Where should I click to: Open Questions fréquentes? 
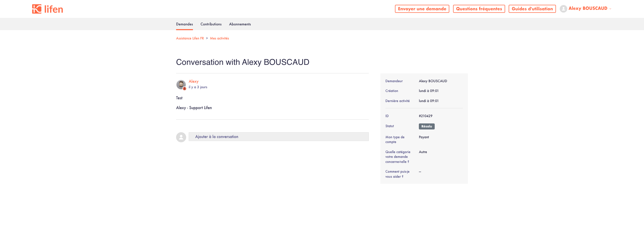tap(479, 9)
